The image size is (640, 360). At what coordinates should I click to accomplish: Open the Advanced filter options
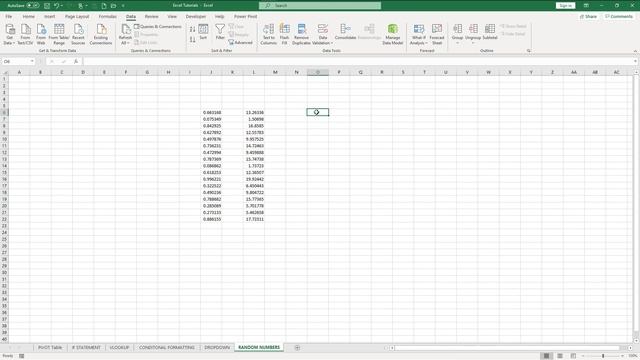(240, 42)
